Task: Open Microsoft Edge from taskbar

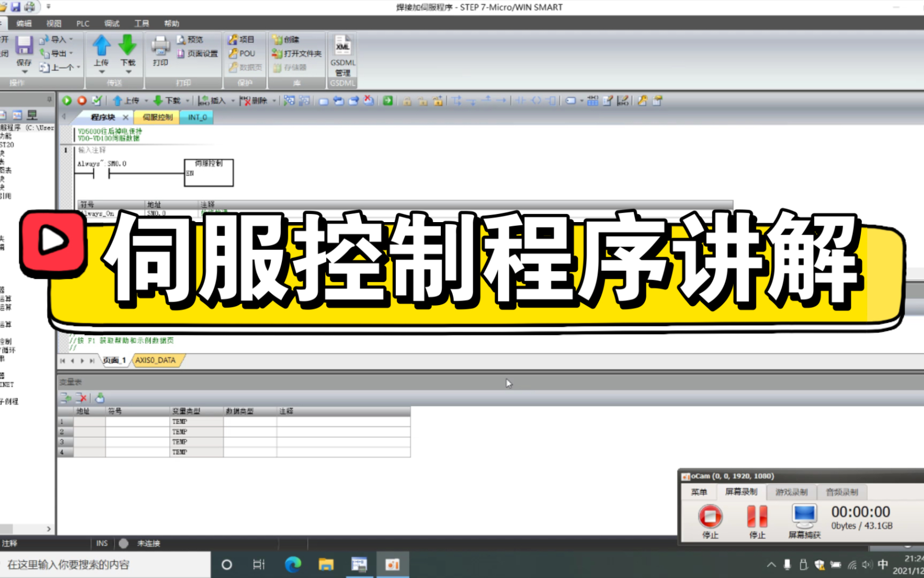Action: (293, 565)
